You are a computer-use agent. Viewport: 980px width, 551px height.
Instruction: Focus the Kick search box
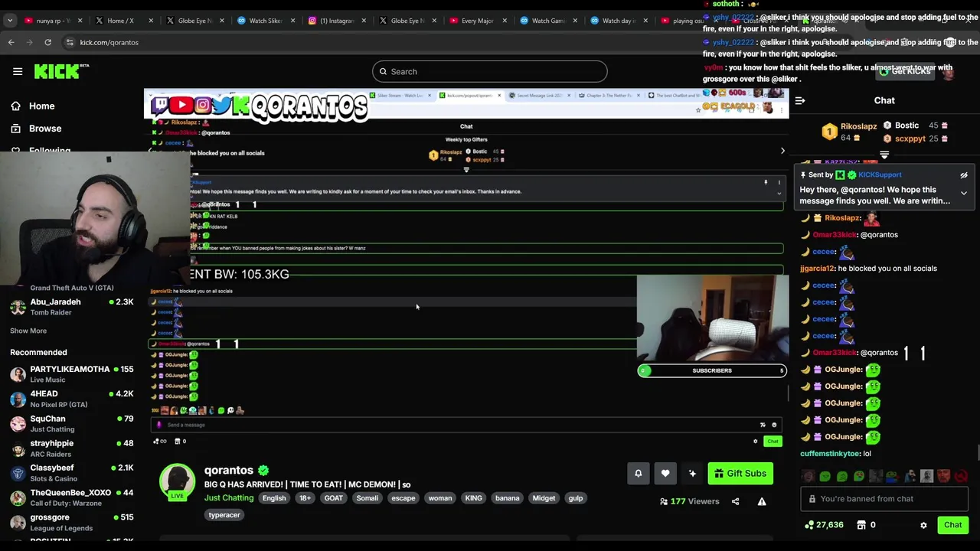coord(490,71)
